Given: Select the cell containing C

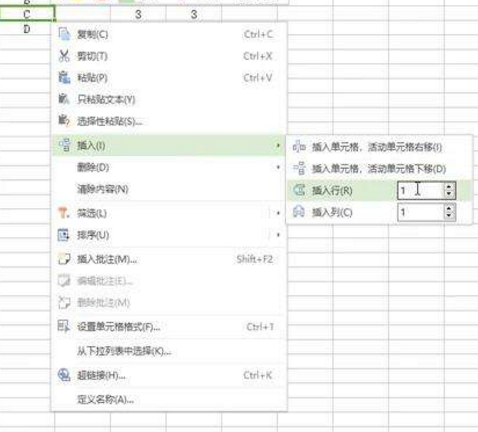Looking at the screenshot, I should (27, 14).
